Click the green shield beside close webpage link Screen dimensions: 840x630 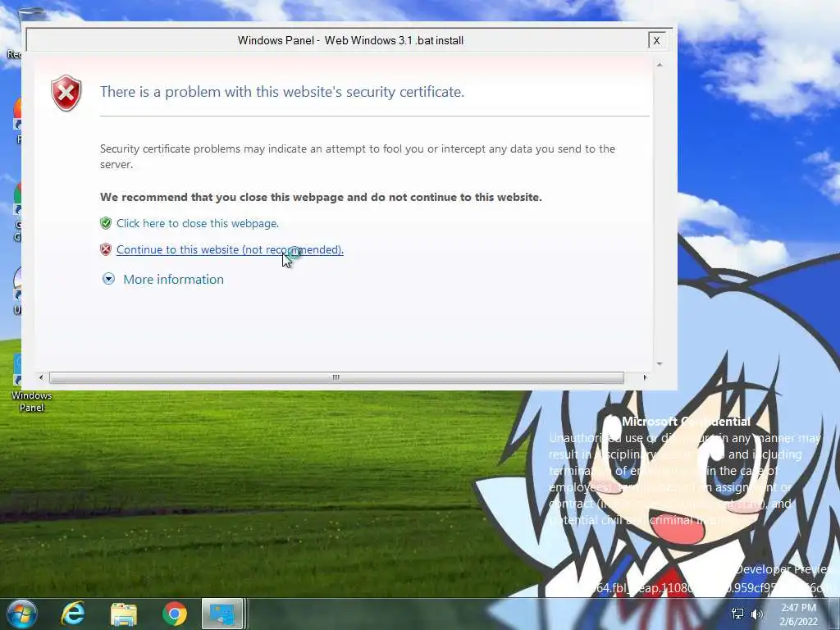coord(106,223)
